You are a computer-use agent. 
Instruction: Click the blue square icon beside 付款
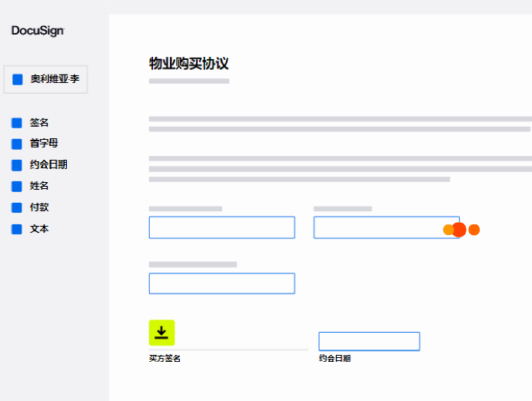pos(17,207)
